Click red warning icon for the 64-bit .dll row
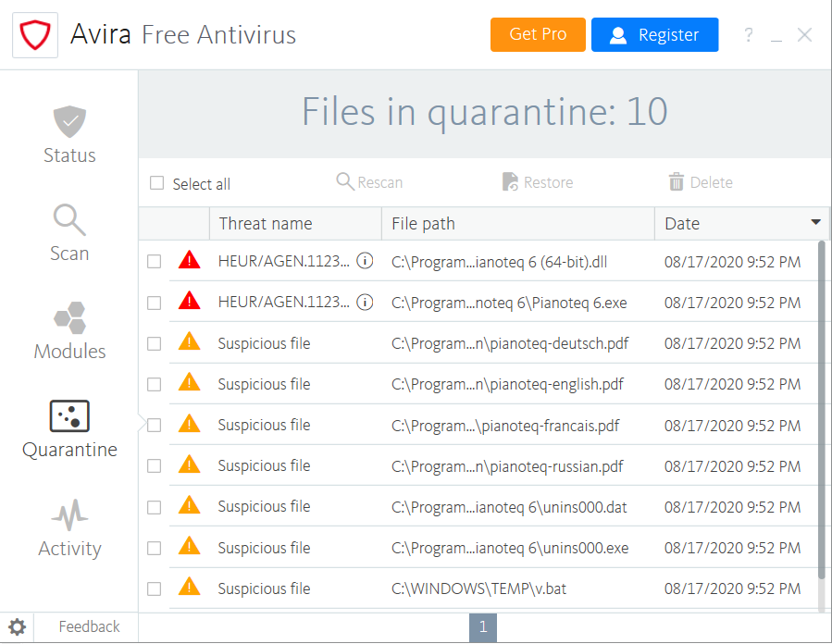 tap(190, 260)
